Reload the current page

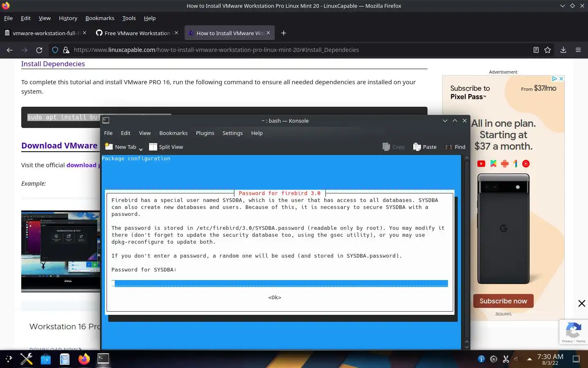pyautogui.click(x=39, y=50)
